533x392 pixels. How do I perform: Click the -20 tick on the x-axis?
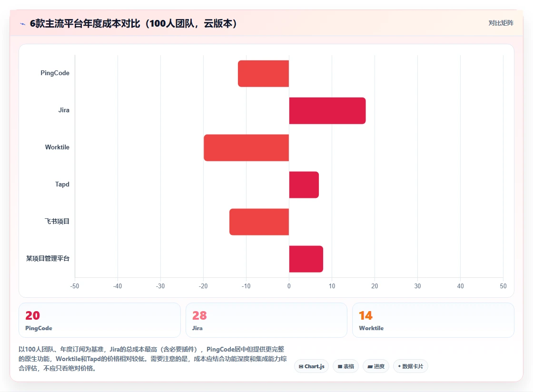(203, 286)
